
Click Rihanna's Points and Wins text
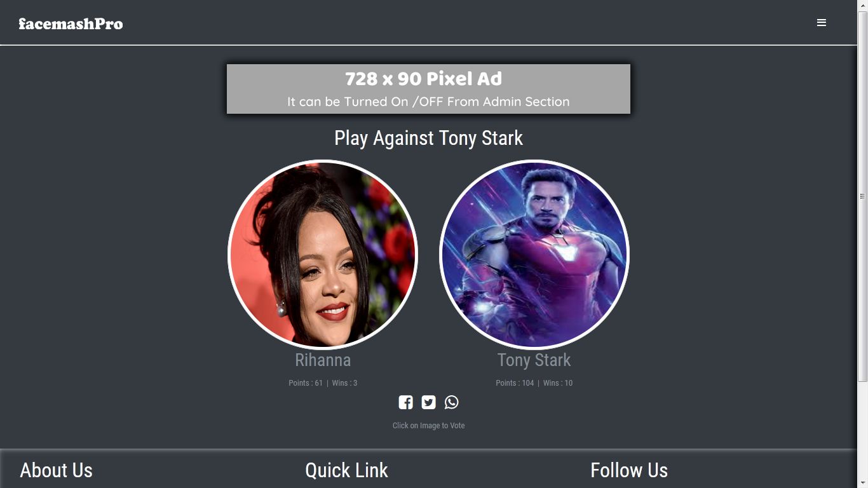click(323, 383)
